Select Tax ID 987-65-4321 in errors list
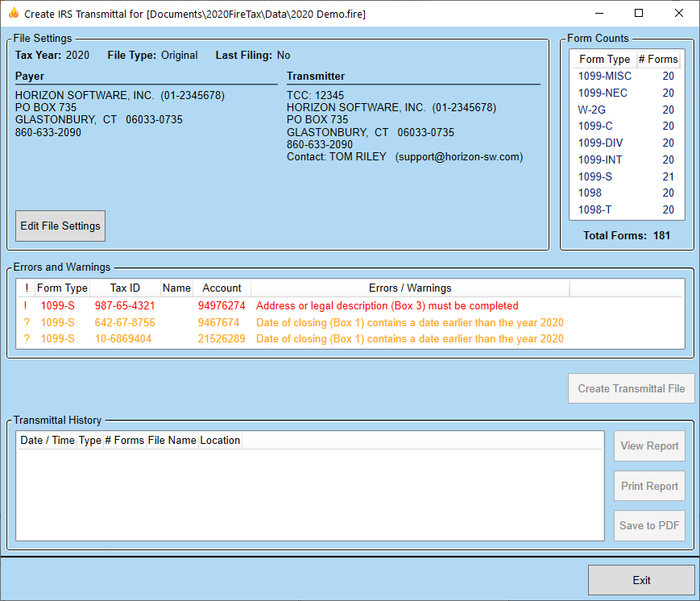 tap(125, 306)
